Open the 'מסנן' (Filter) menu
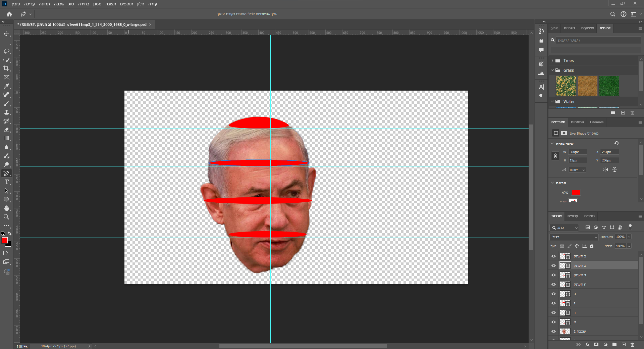This screenshot has width=644, height=349. click(97, 4)
